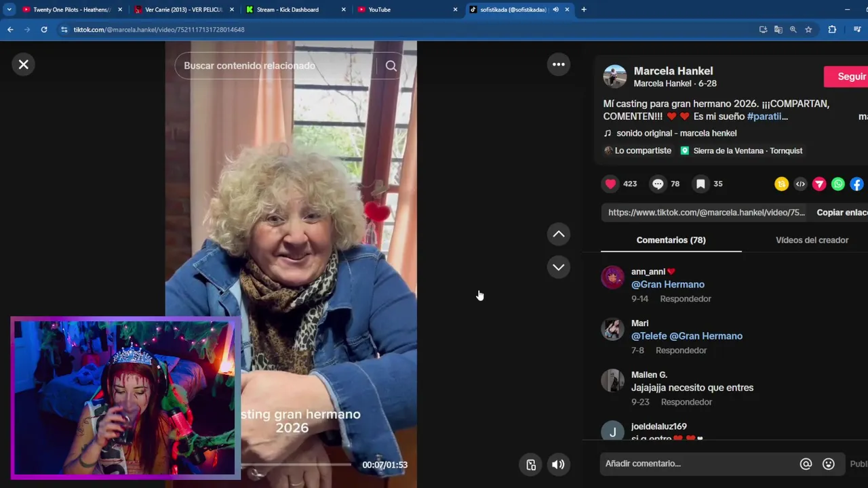Open the page zoom magnifier icon
Image resolution: width=868 pixels, height=488 pixels.
(793, 30)
